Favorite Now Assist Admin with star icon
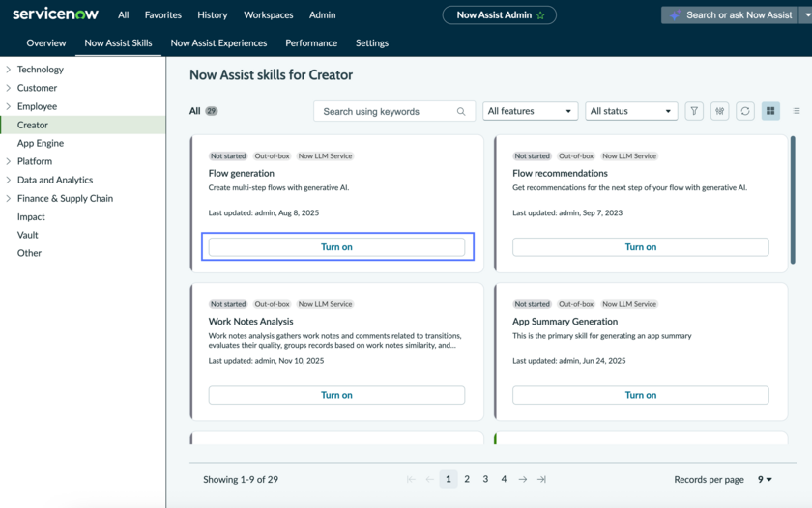 point(540,15)
